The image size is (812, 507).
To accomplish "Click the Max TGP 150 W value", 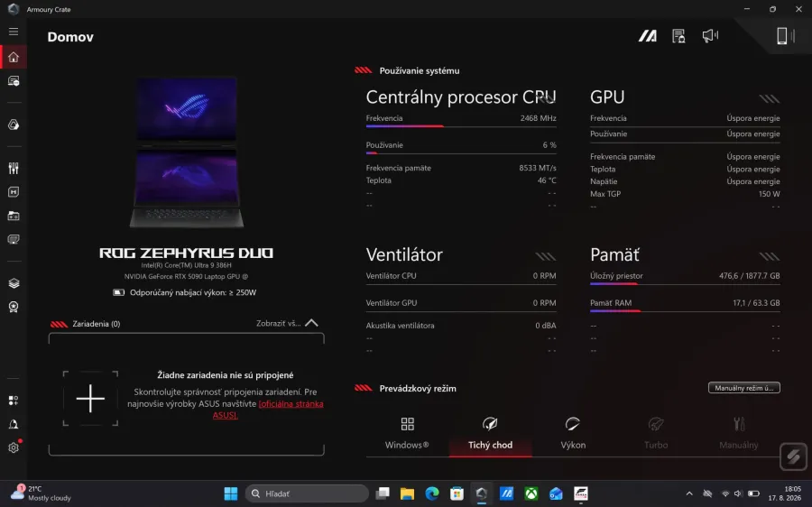I will point(769,194).
